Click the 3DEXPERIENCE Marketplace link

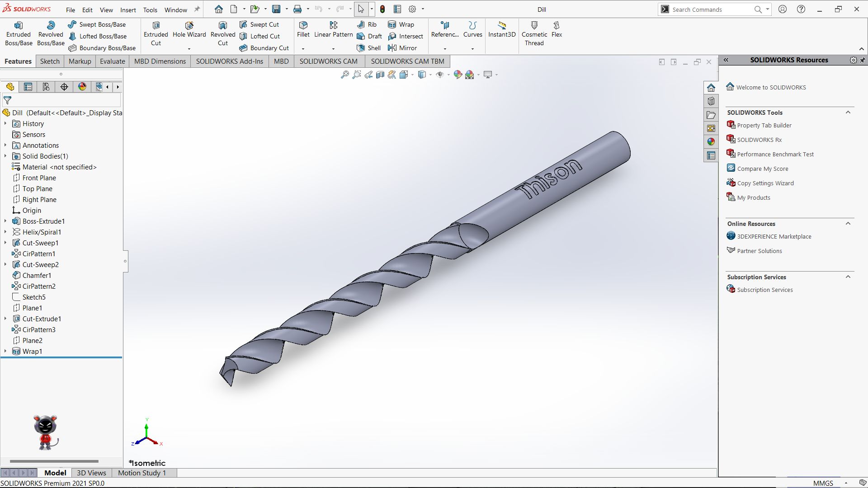(774, 237)
